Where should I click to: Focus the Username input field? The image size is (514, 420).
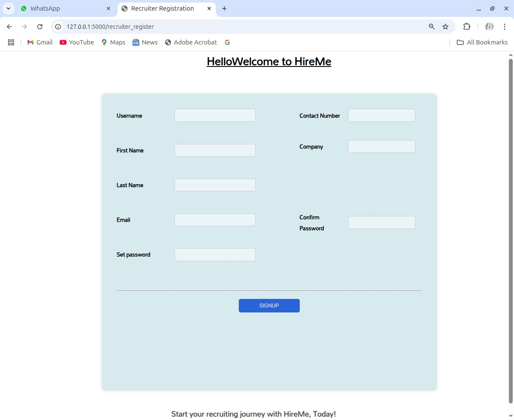215,116
